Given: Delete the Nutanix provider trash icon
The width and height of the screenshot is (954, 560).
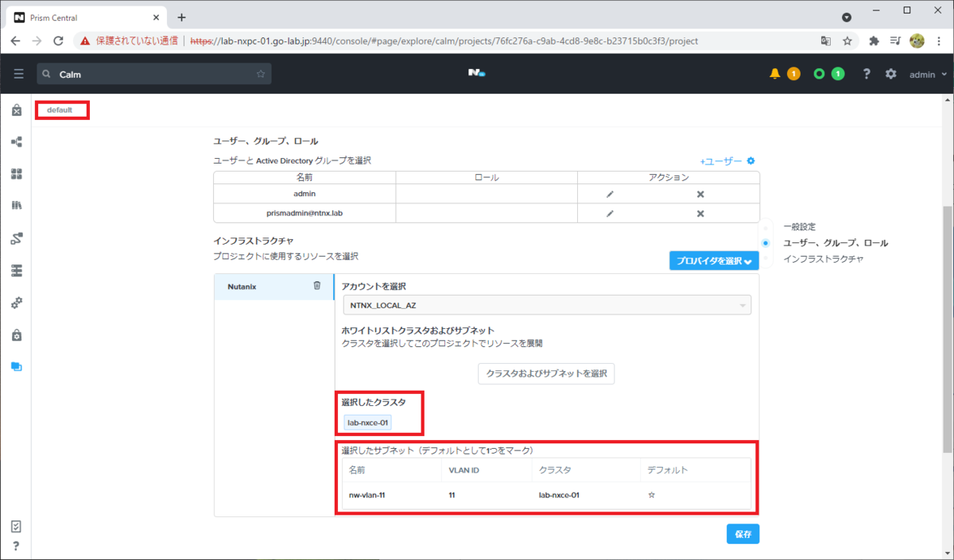Looking at the screenshot, I should pyautogui.click(x=316, y=286).
